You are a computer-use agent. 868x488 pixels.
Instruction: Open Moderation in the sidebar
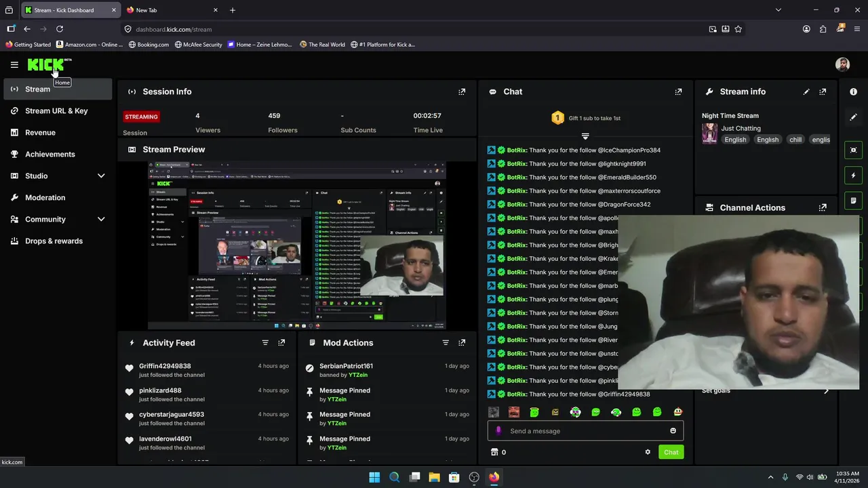58,197
